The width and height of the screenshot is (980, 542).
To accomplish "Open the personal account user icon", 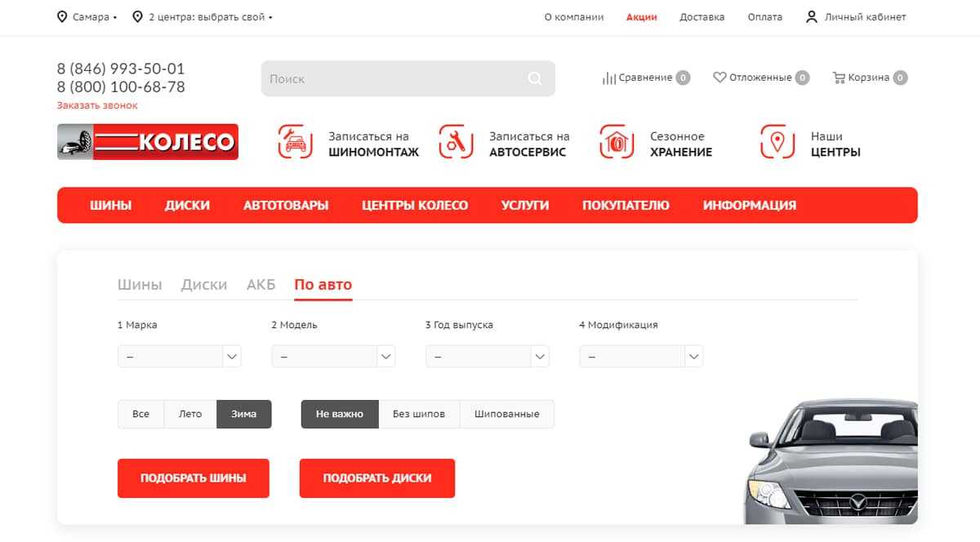I will 811,17.
